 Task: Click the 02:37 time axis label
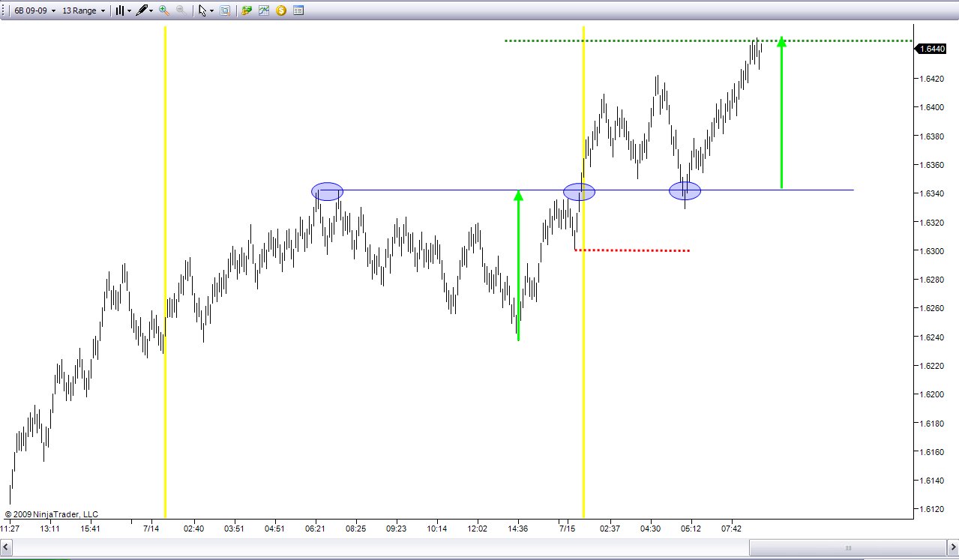tap(610, 529)
